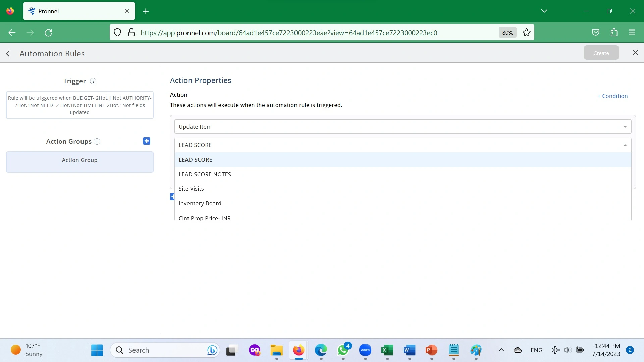The width and height of the screenshot is (644, 362).
Task: Open a new browser tab
Action: click(x=146, y=11)
